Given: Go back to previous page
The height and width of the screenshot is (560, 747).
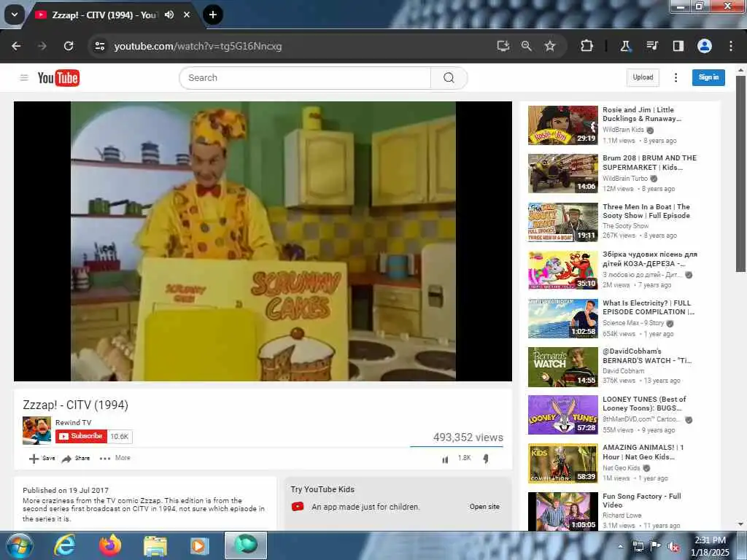Looking at the screenshot, I should [16, 46].
